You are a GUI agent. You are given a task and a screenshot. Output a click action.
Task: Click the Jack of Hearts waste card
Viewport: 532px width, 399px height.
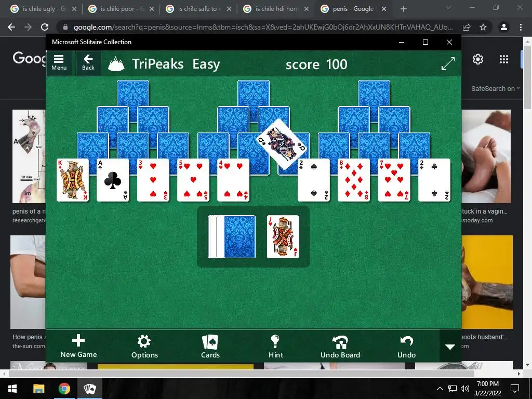[x=283, y=236]
